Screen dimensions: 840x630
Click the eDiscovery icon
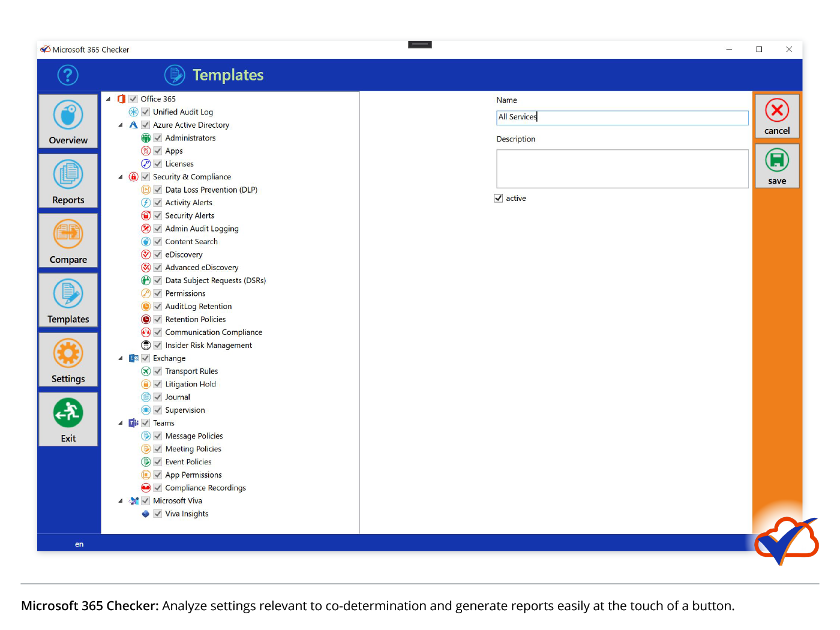146,254
